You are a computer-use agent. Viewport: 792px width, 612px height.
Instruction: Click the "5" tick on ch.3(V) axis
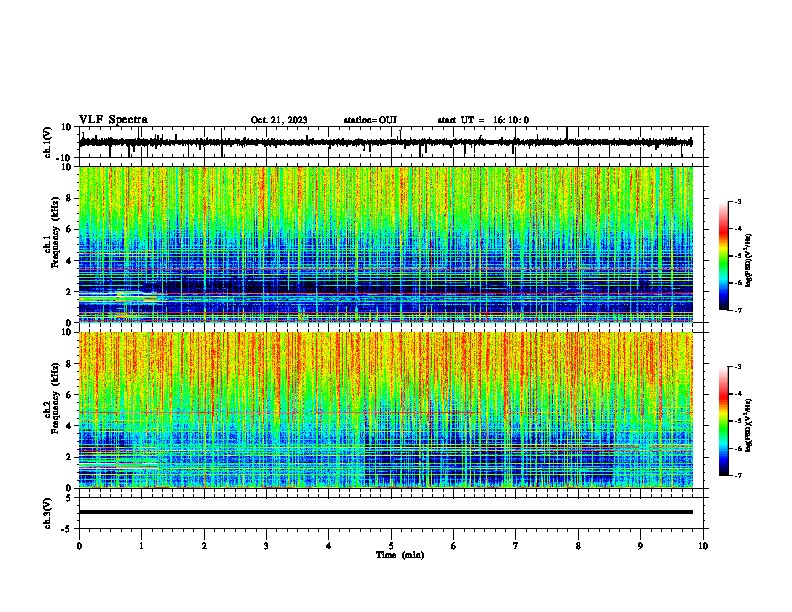pos(69,498)
